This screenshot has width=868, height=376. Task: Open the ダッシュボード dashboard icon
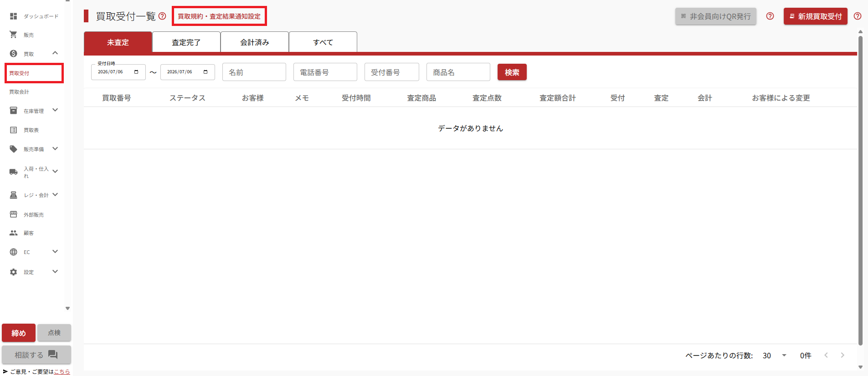click(x=14, y=16)
